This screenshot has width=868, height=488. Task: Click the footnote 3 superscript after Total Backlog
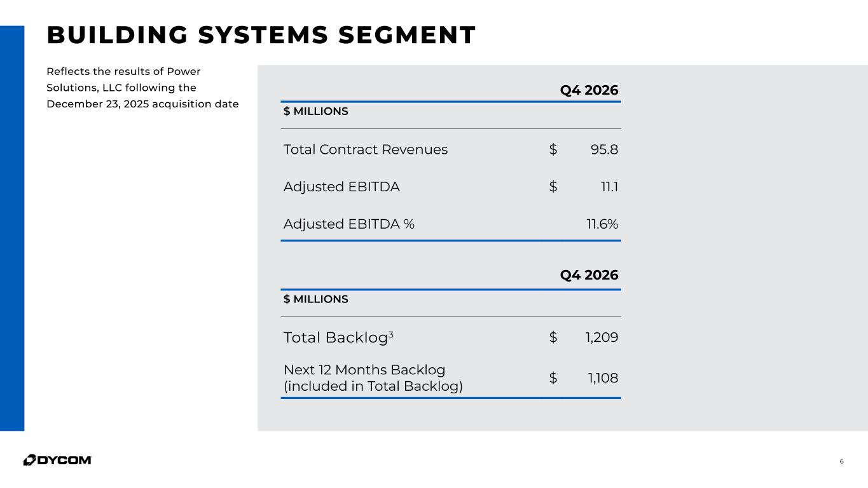(391, 334)
